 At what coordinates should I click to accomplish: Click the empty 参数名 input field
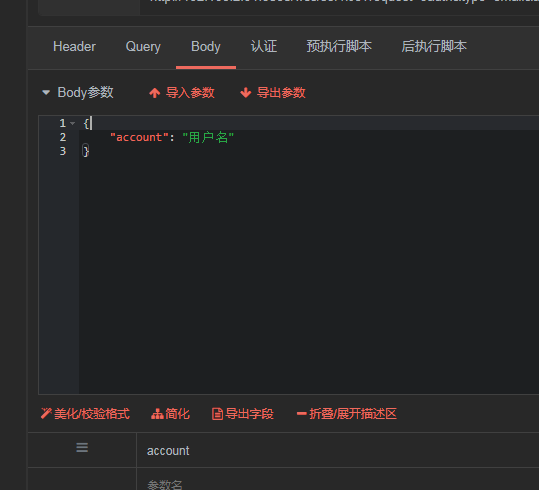[338, 480]
